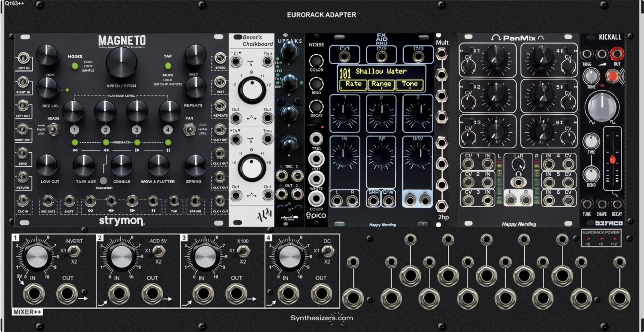Click the Pico Noise COLOR knob
This screenshot has height=332, width=644.
(x=316, y=61)
